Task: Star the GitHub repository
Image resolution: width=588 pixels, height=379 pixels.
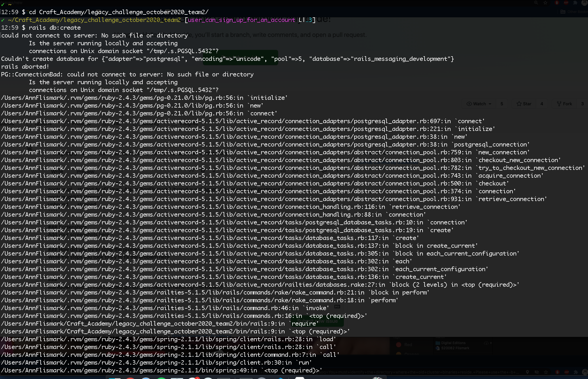Action: click(x=524, y=104)
